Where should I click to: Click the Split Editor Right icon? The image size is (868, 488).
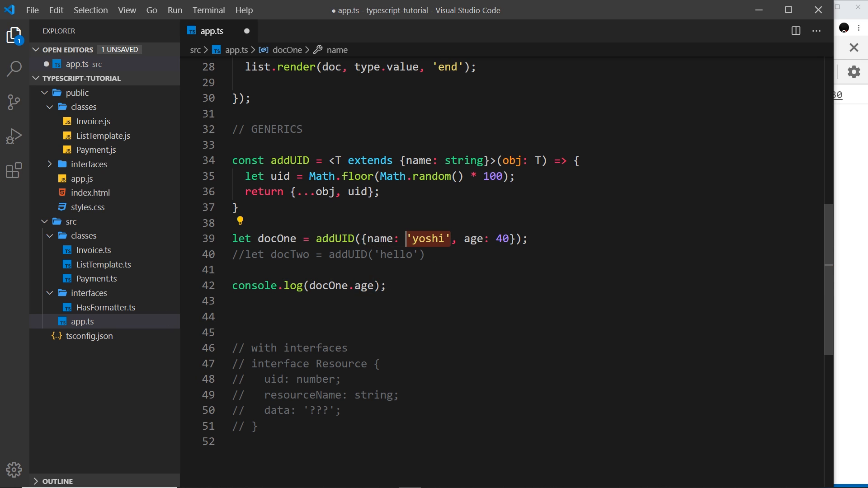click(x=796, y=31)
